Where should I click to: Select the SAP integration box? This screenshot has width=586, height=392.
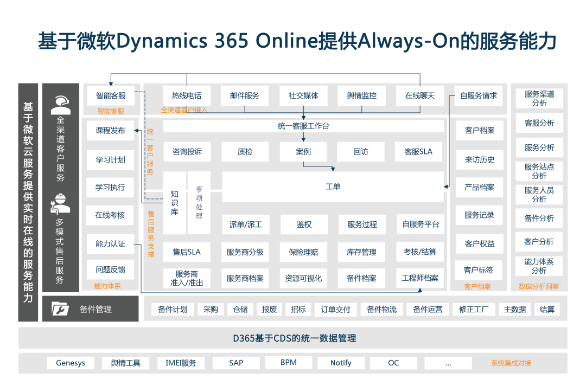[x=235, y=363]
